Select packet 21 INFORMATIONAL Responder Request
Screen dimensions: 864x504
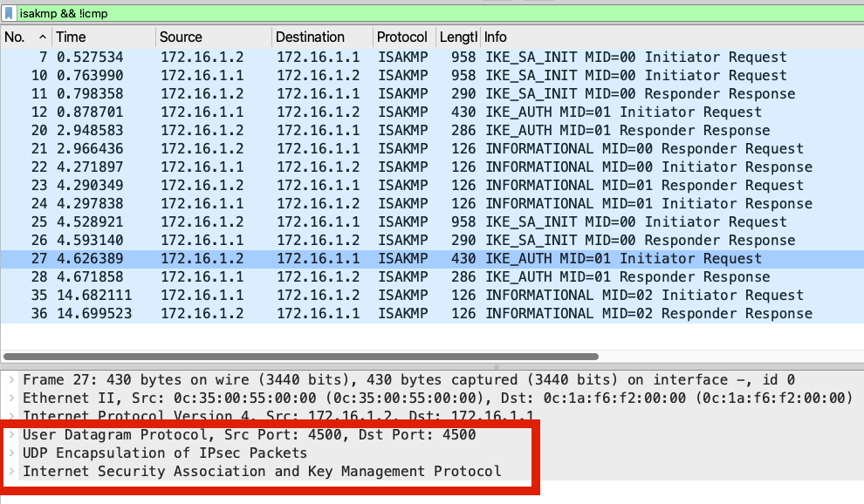click(432, 149)
